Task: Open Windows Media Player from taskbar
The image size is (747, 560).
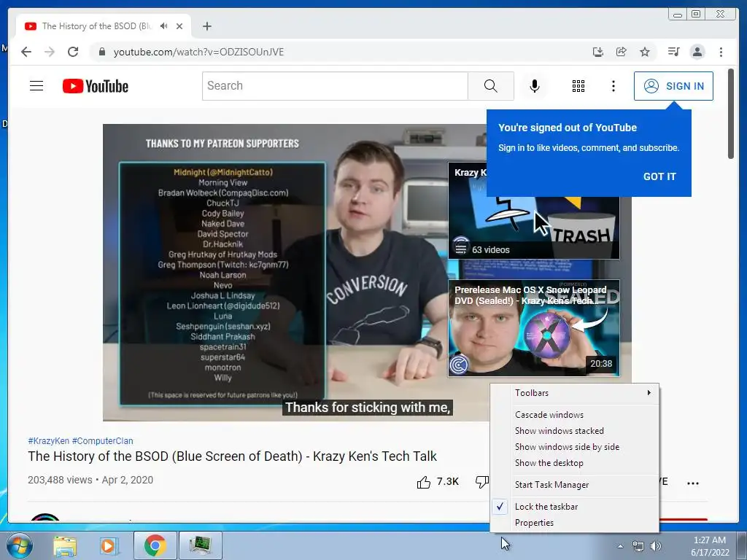Action: [109, 545]
